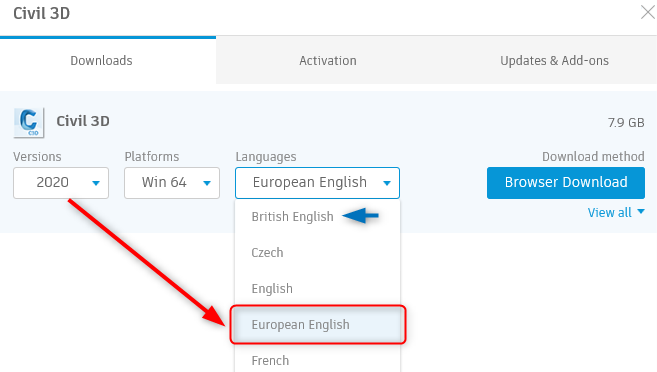
Task: Open the Updates & Add-ons tab
Action: (554, 61)
